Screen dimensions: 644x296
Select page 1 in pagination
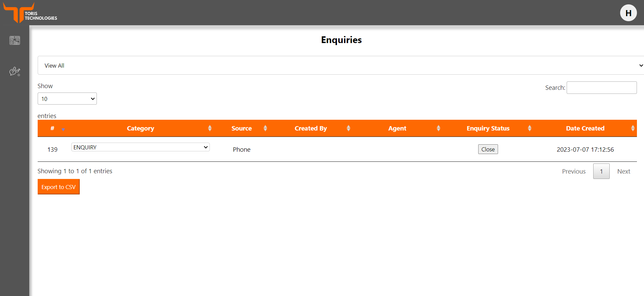point(601,172)
